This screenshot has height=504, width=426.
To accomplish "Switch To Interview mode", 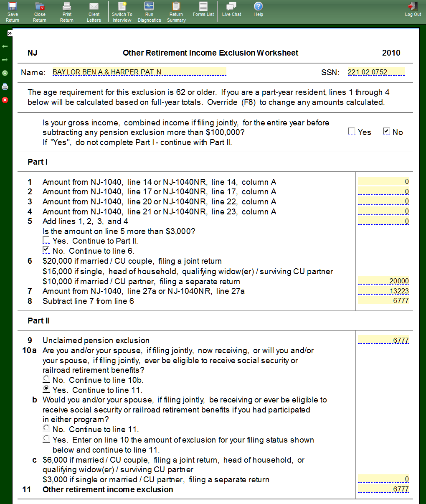I will [x=122, y=11].
